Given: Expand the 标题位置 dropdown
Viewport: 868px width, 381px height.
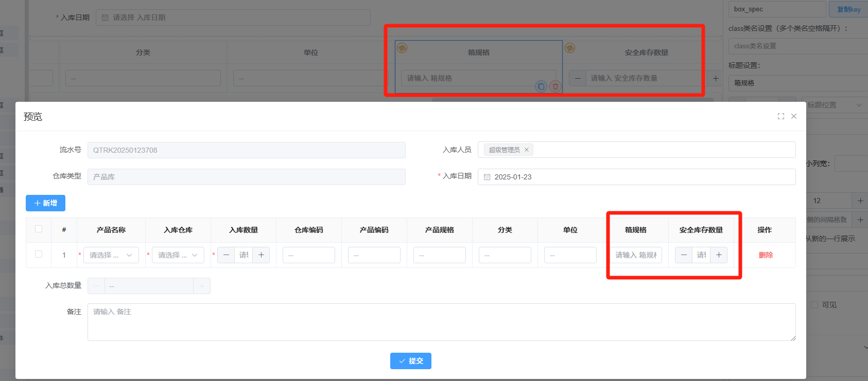Looking at the screenshot, I should tap(834, 105).
